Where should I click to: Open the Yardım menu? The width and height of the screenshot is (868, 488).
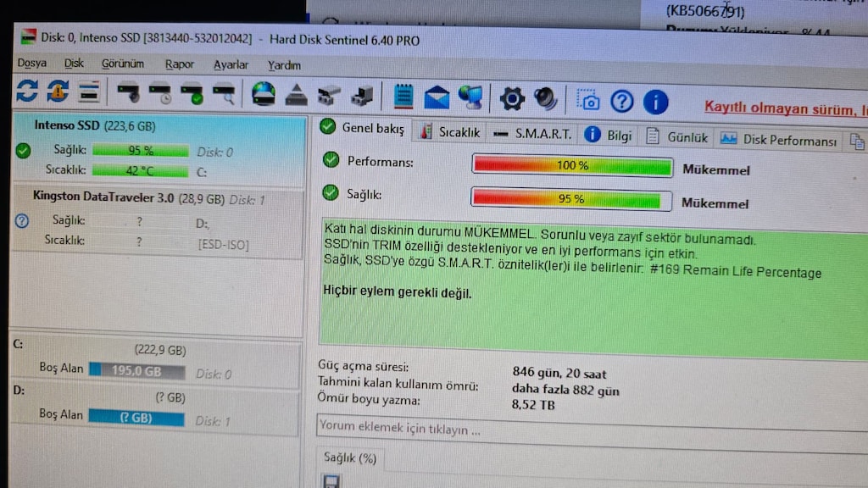tap(285, 66)
